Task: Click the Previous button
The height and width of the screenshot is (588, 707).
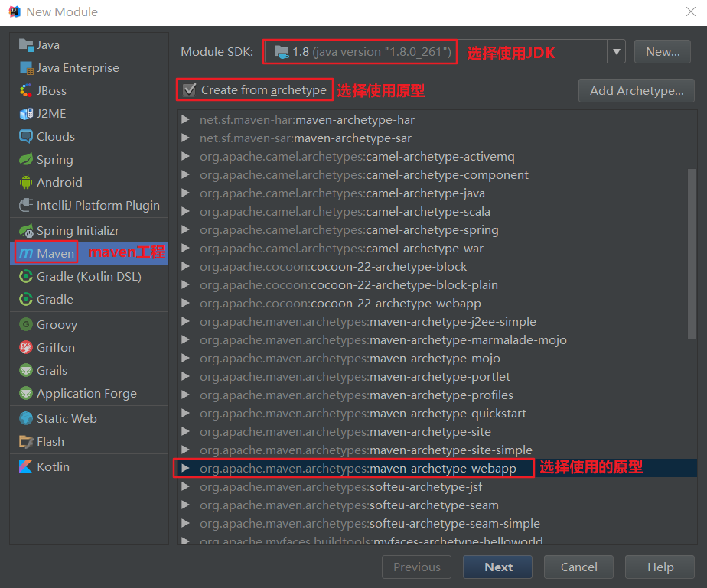Action: point(416,567)
